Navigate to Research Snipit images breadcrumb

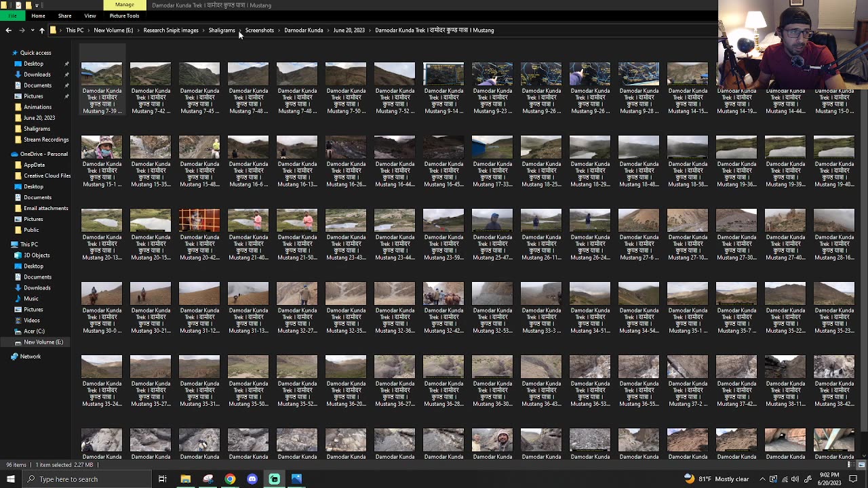pyautogui.click(x=171, y=30)
